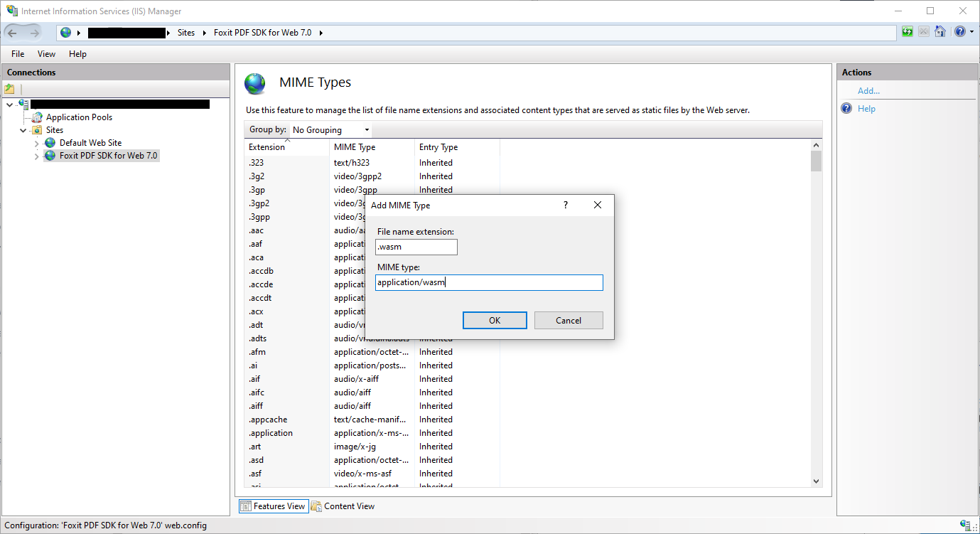Open the Help icon dropdown in the toolbar

pyautogui.click(x=963, y=32)
